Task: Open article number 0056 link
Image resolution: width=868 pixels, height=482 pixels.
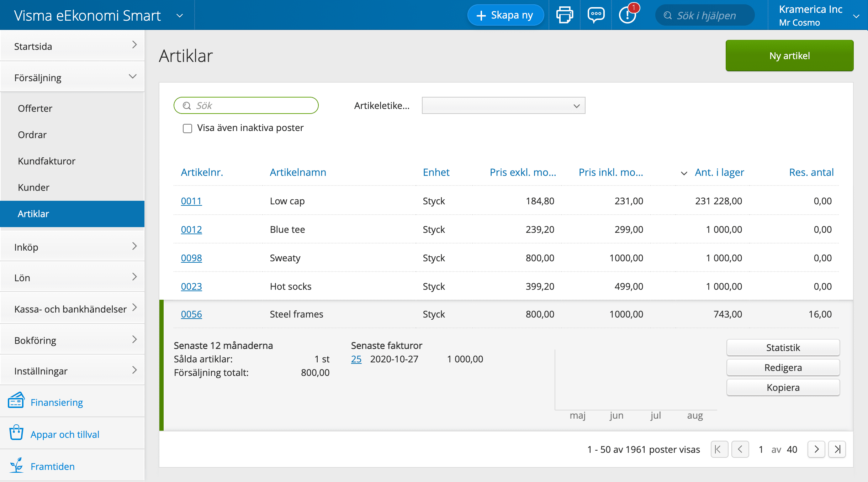Action: [191, 314]
